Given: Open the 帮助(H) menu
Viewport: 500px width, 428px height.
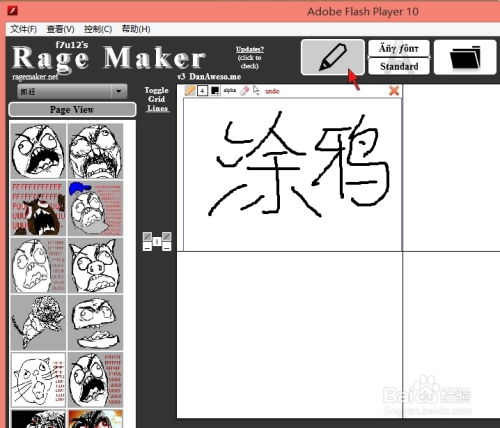Looking at the screenshot, I should click(x=136, y=29).
